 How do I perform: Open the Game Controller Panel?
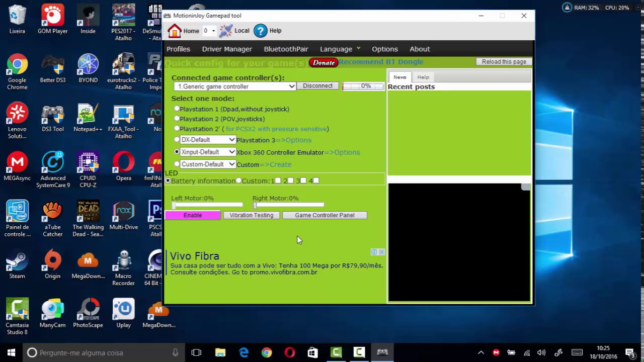point(325,215)
